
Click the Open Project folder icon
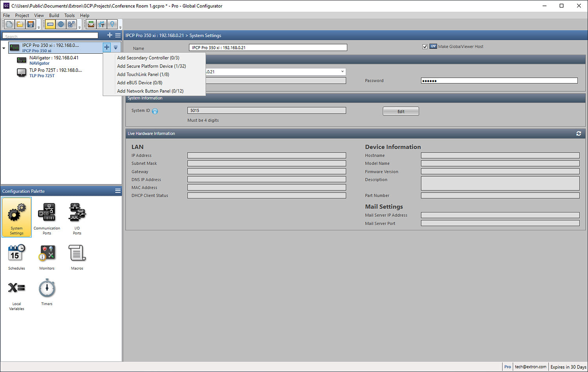coord(20,24)
